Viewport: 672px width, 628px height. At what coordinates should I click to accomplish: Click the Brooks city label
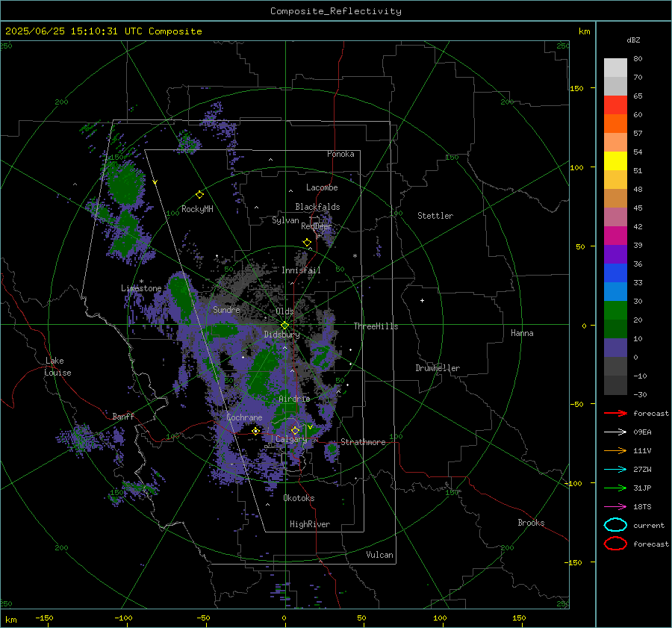531,523
